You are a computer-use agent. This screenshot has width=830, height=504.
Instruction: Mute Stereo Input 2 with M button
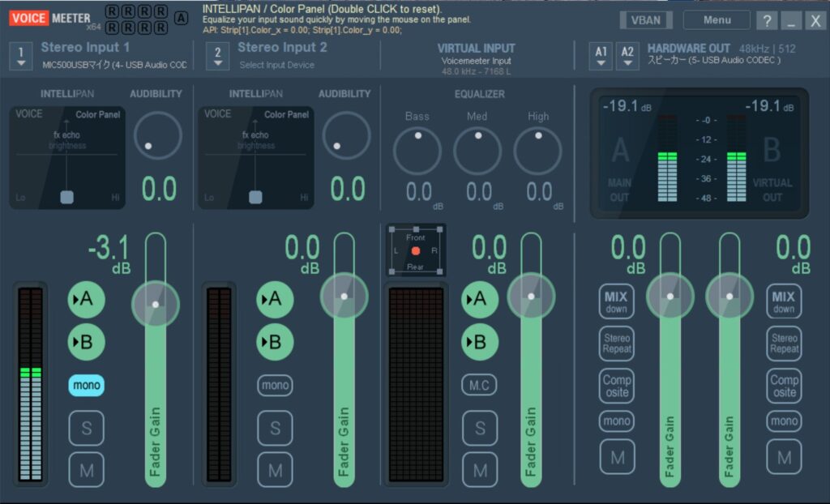[275, 470]
